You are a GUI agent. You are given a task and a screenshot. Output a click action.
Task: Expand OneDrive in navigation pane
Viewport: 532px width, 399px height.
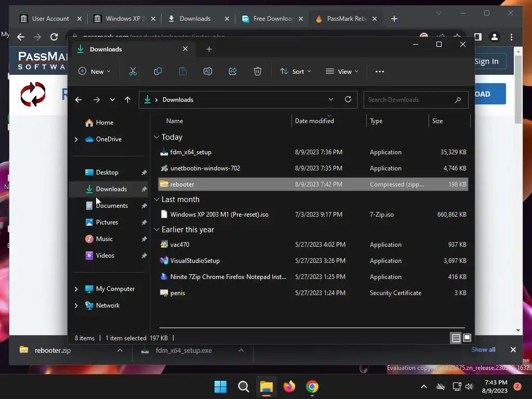coord(76,139)
